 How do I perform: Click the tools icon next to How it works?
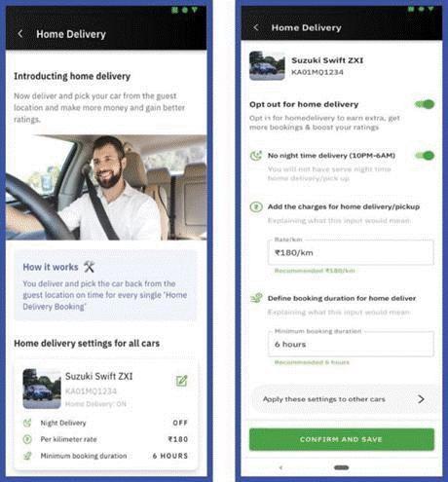[89, 267]
